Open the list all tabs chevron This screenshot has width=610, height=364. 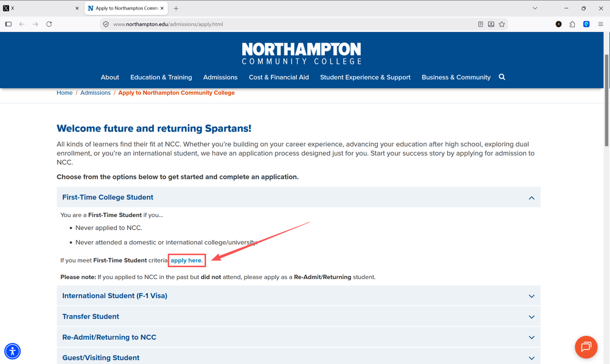(x=535, y=9)
